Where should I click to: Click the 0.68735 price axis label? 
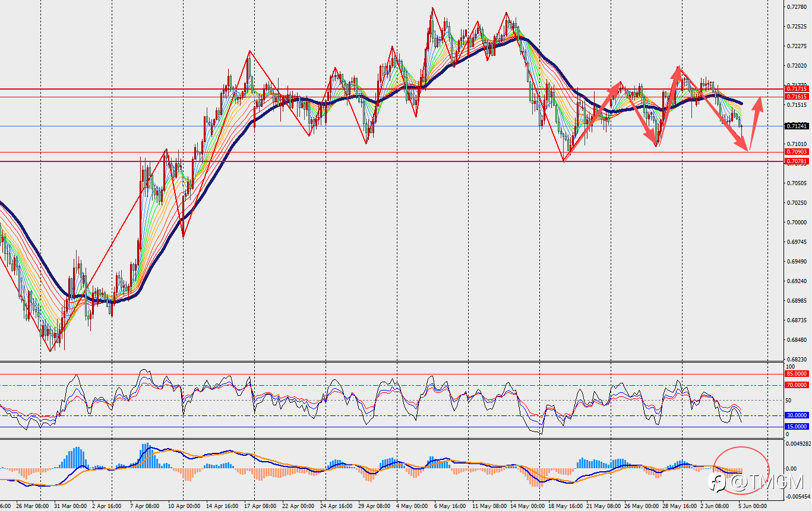pyautogui.click(x=796, y=320)
